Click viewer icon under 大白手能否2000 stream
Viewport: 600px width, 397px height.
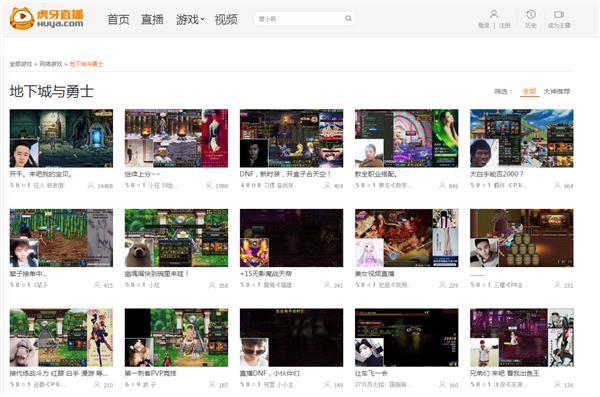pos(557,185)
